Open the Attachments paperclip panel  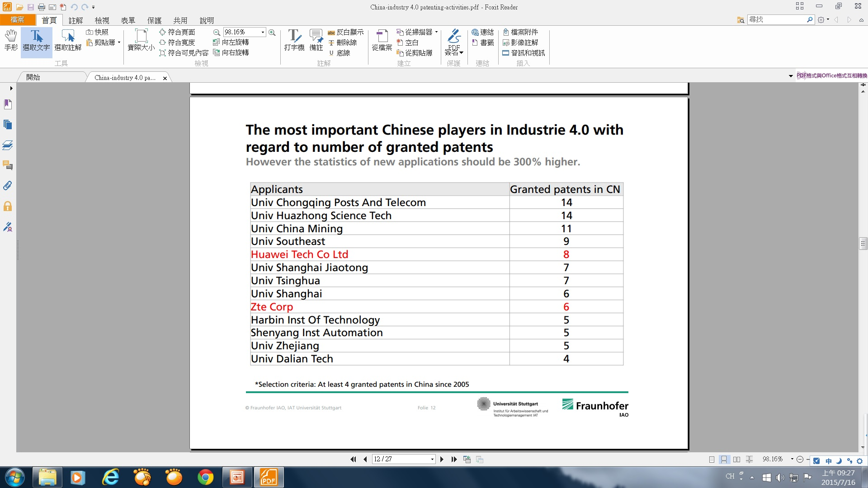tap(8, 186)
